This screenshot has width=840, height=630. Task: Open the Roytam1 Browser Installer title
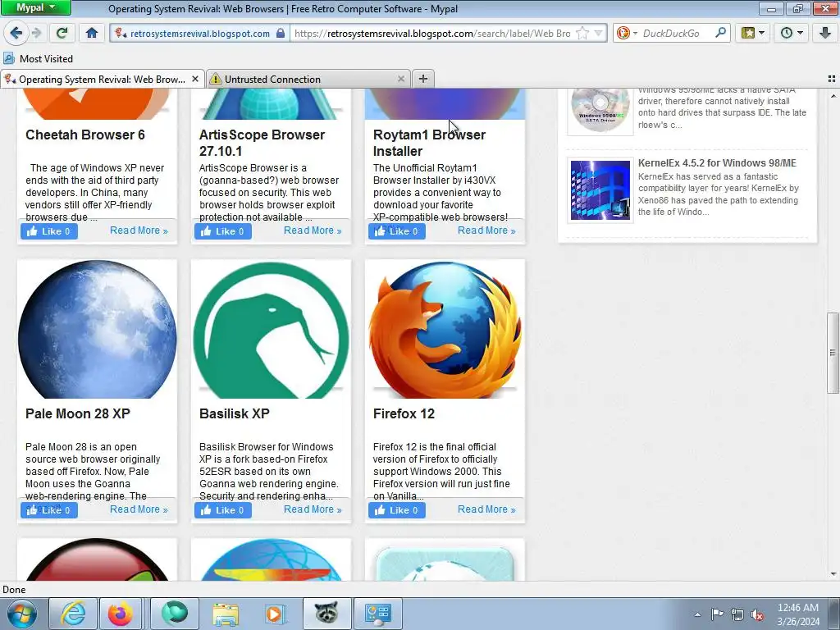tap(429, 143)
